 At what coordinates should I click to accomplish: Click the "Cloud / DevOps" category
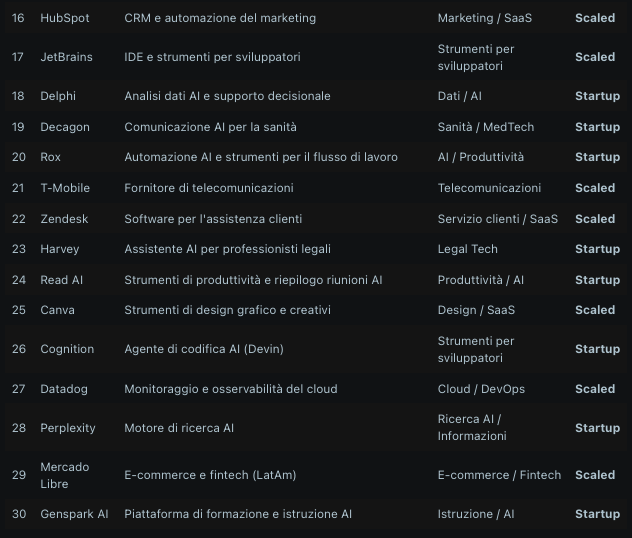tap(481, 389)
